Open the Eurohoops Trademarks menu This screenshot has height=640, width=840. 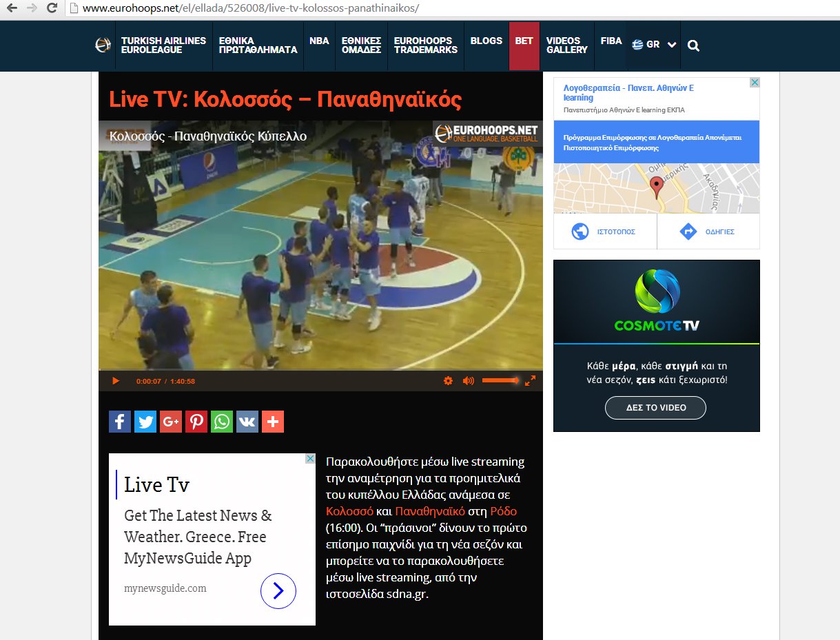click(x=425, y=45)
